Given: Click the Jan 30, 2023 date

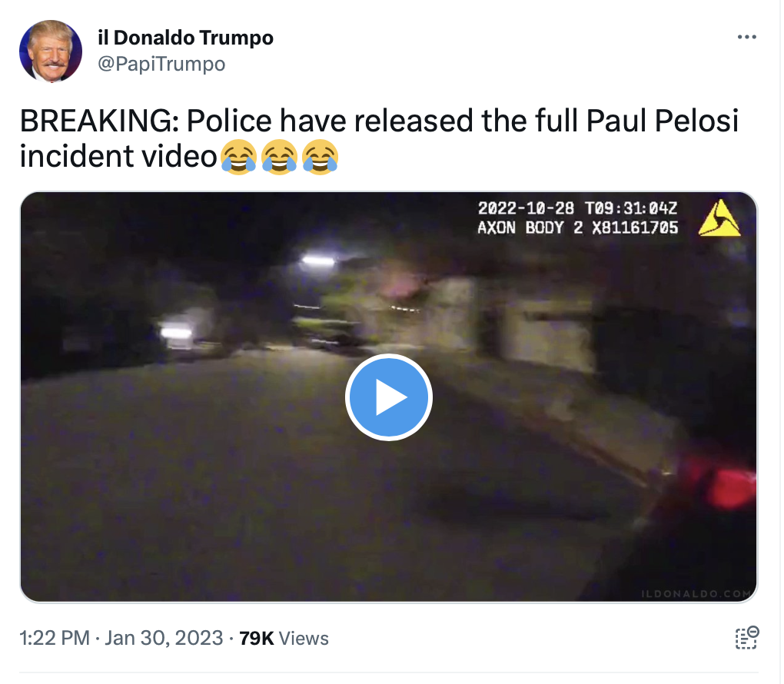Looking at the screenshot, I should (x=164, y=638).
